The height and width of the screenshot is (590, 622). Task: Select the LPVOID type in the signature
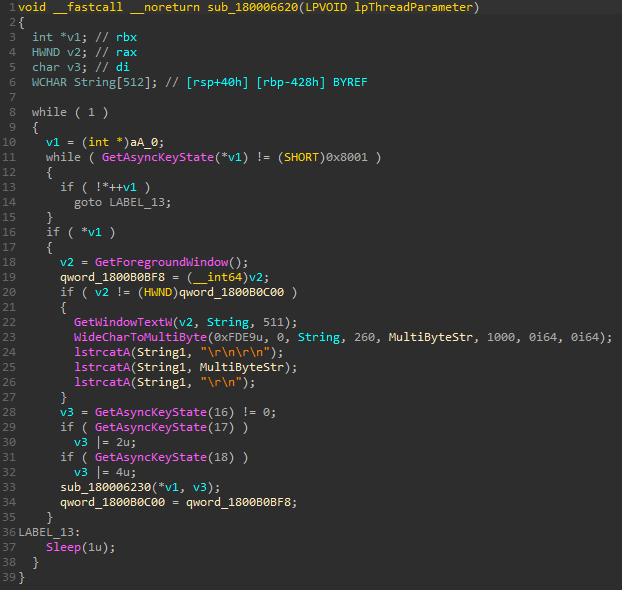tap(326, 7)
